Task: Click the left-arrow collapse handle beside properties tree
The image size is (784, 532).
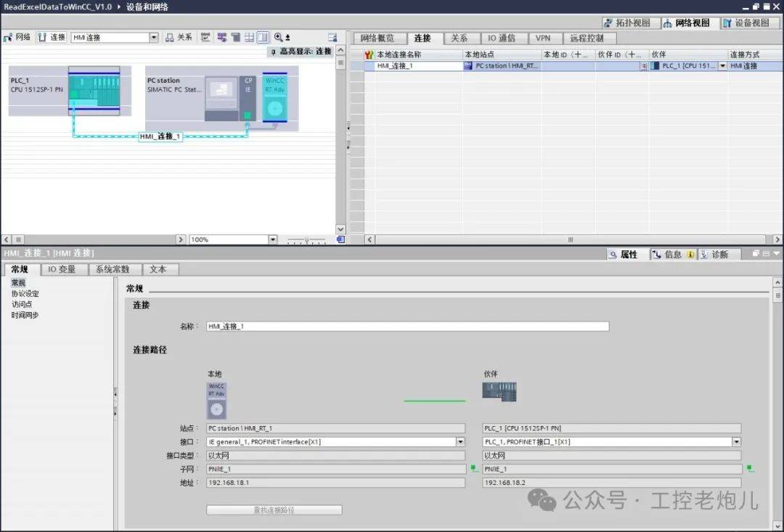Action: coord(115,395)
